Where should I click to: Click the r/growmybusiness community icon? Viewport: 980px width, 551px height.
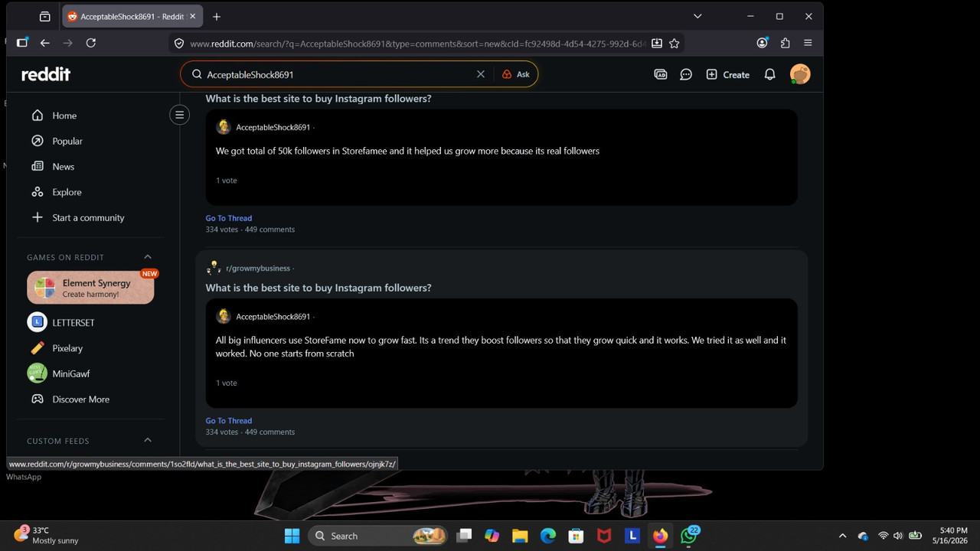point(214,267)
